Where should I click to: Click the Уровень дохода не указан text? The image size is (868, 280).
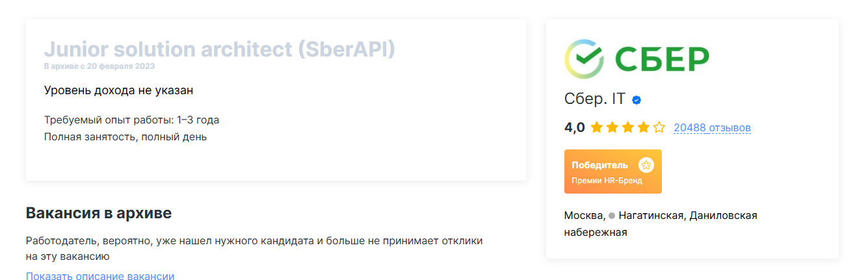point(118,90)
